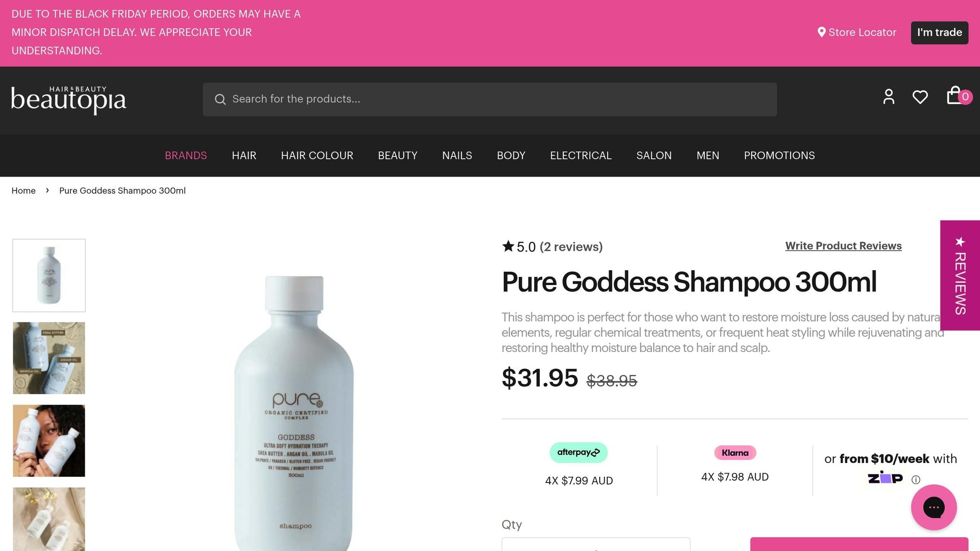Screen dimensions: 980x551
Task: Open the BRANDS menu
Action: pos(186,155)
